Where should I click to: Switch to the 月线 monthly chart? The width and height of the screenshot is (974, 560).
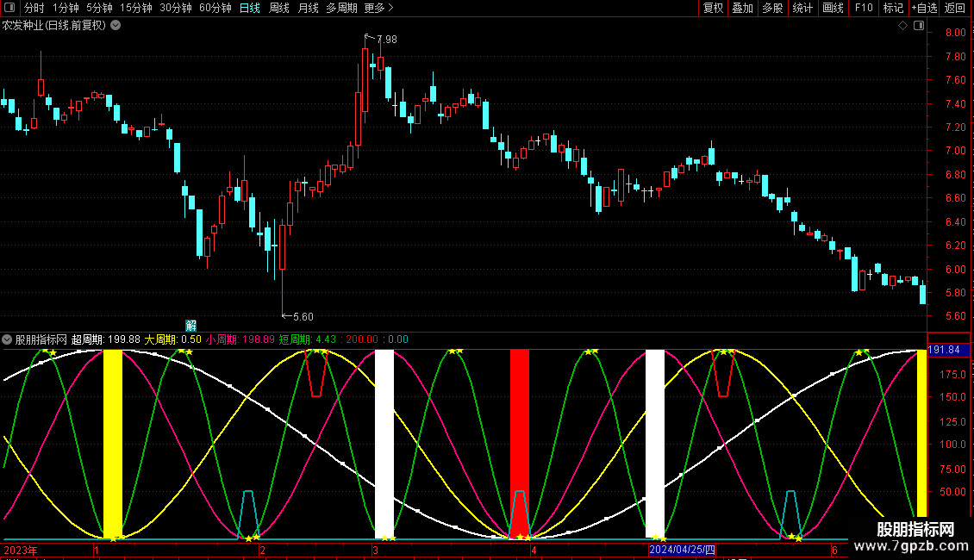click(x=308, y=8)
